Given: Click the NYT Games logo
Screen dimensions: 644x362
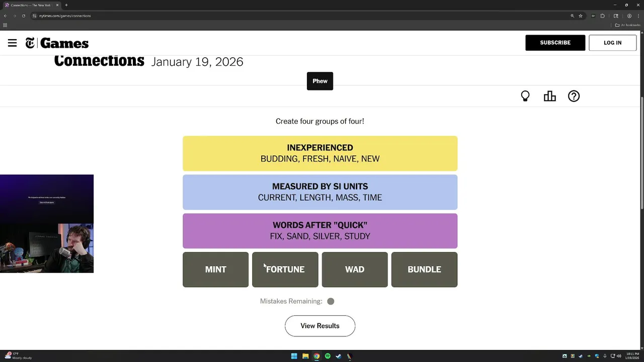Looking at the screenshot, I should [57, 43].
